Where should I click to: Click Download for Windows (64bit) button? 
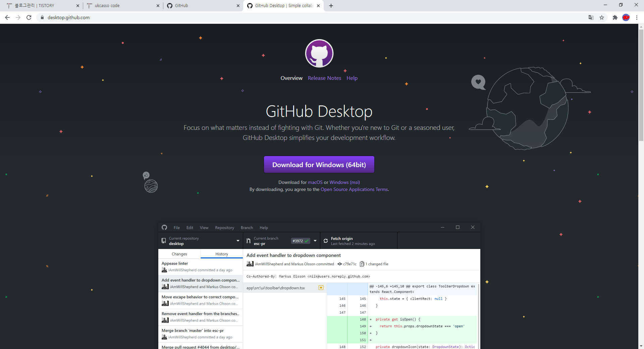[x=319, y=164]
